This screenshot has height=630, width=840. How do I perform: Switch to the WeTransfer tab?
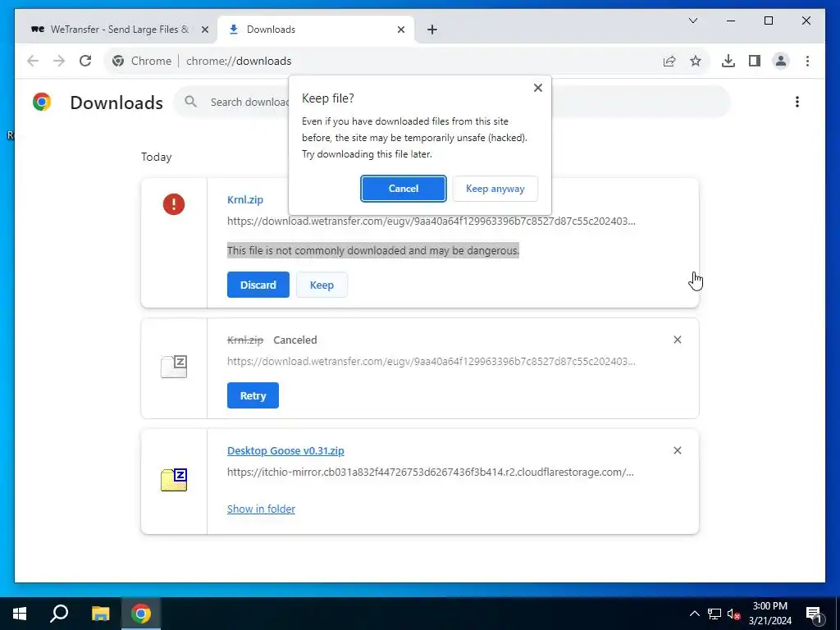pyautogui.click(x=116, y=30)
